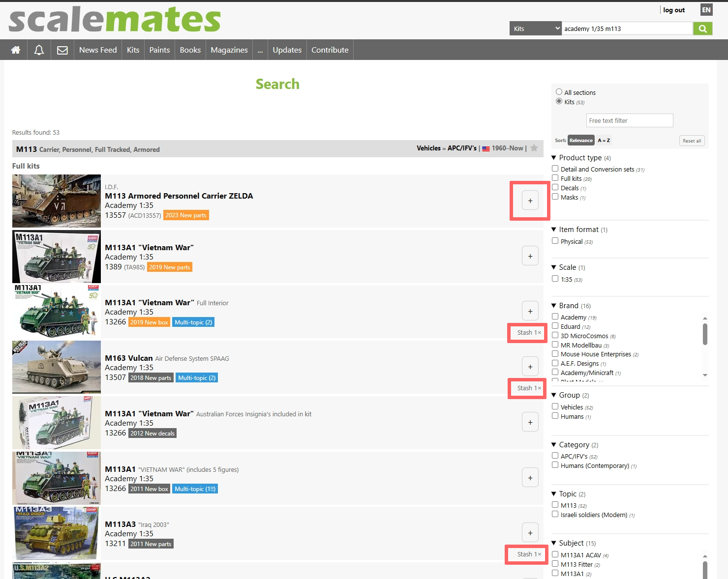Click the log out link
Viewport: 728px width, 579px height.
pyautogui.click(x=674, y=10)
